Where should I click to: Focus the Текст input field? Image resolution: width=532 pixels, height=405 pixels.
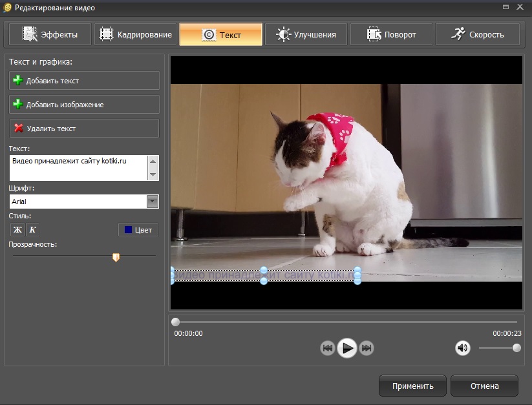(78, 168)
